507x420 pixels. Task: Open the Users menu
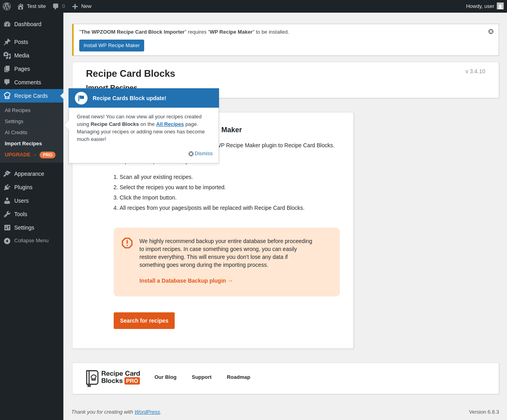click(32, 201)
